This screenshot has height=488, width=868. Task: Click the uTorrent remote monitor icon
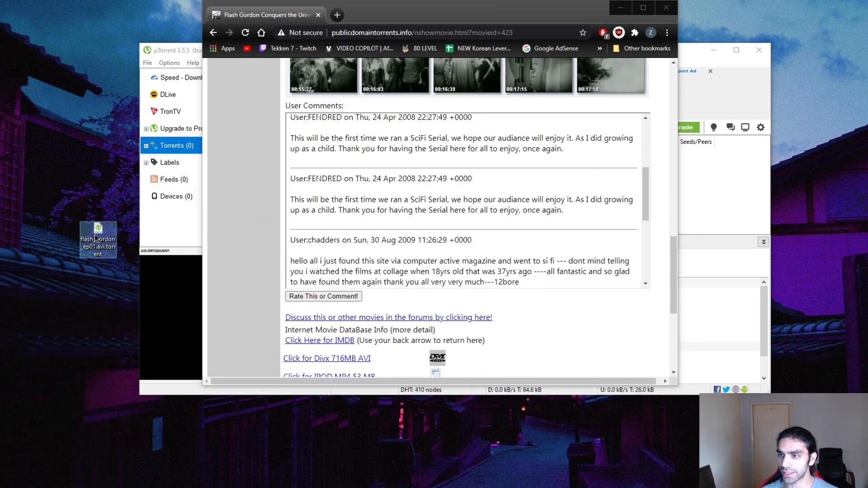pos(745,127)
